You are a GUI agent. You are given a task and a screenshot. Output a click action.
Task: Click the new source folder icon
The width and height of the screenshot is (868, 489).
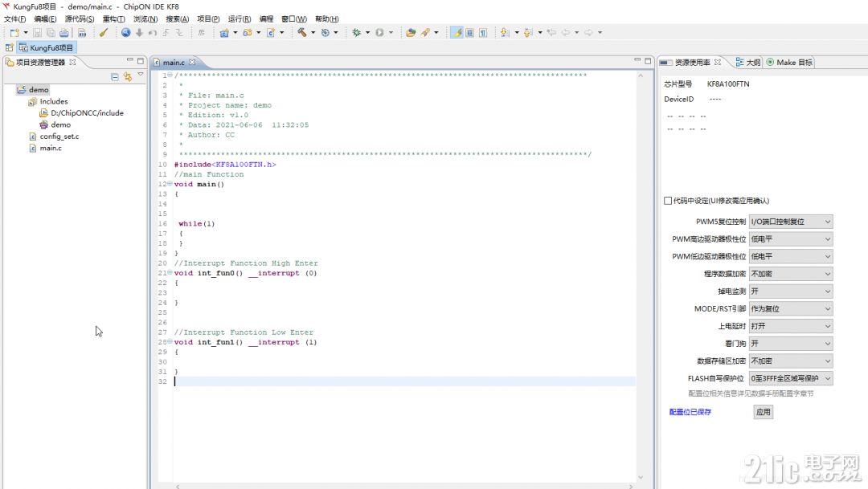248,33
